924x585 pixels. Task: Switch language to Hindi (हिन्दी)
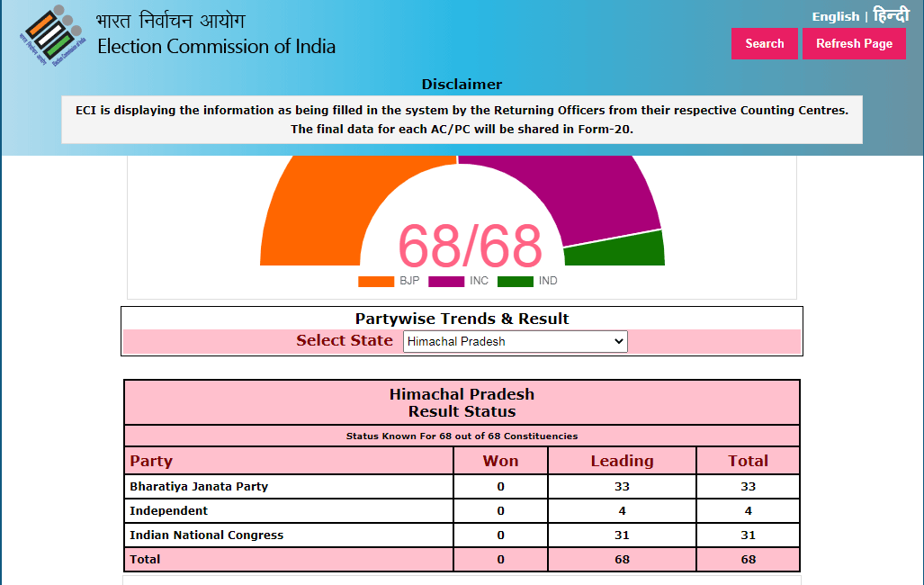click(891, 14)
